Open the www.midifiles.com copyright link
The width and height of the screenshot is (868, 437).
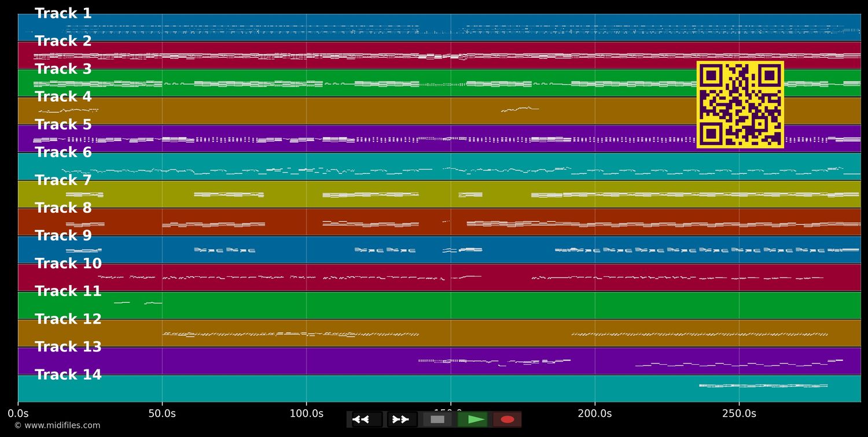[57, 425]
